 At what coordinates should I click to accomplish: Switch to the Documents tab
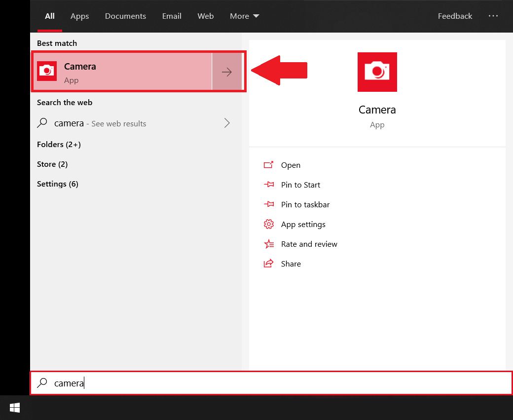pos(125,16)
